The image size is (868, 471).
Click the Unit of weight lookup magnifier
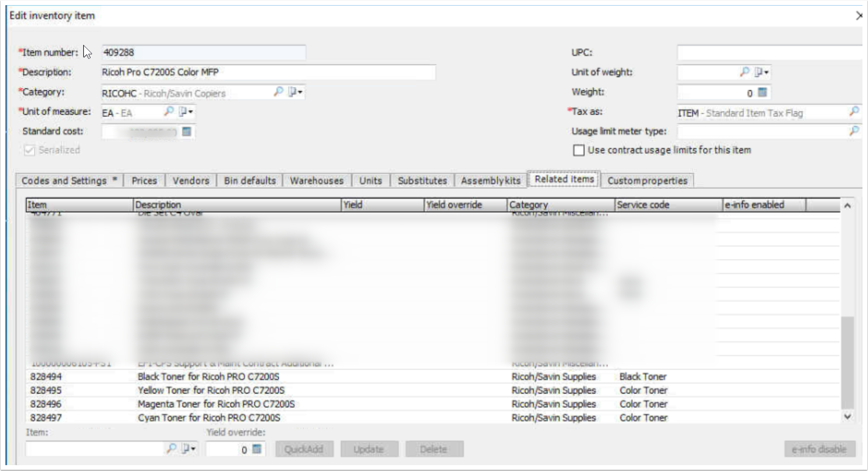(x=744, y=72)
